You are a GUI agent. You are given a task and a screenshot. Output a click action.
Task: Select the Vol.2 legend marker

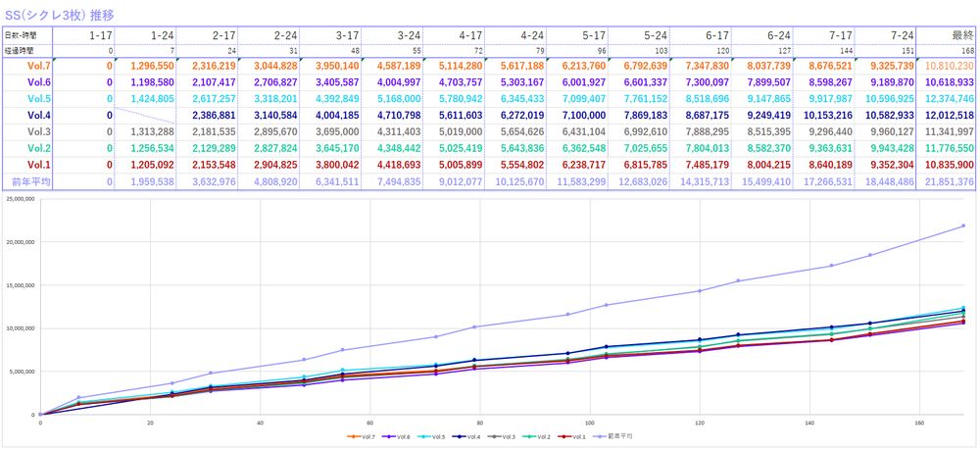pyautogui.click(x=529, y=436)
